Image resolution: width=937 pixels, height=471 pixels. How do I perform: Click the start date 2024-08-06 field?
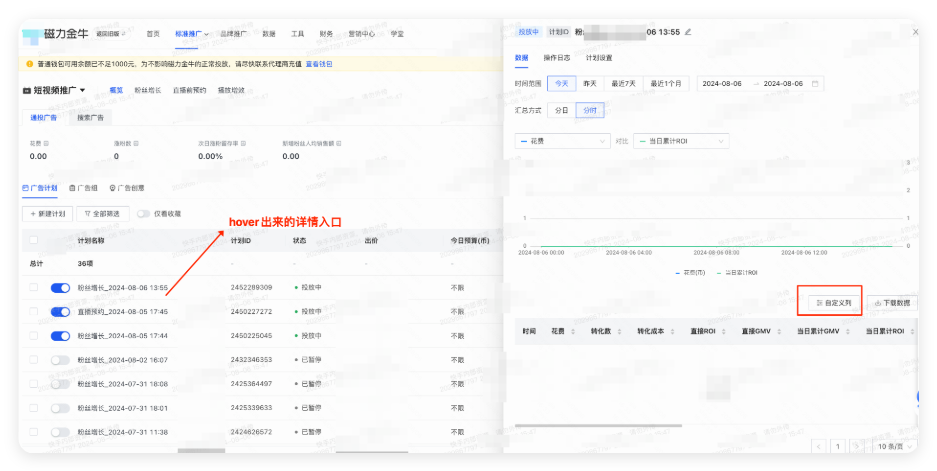pyautogui.click(x=722, y=84)
